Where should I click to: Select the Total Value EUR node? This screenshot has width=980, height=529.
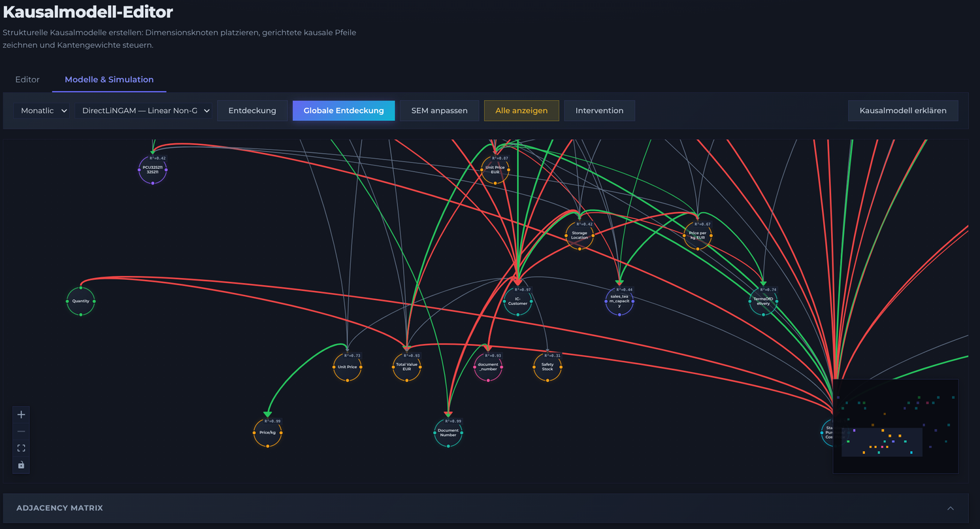406,367
